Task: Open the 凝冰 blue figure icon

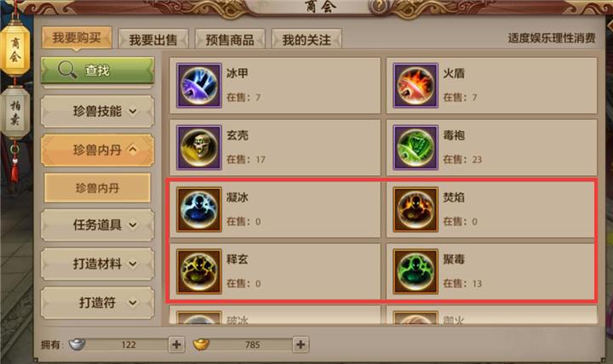Action: coord(199,209)
